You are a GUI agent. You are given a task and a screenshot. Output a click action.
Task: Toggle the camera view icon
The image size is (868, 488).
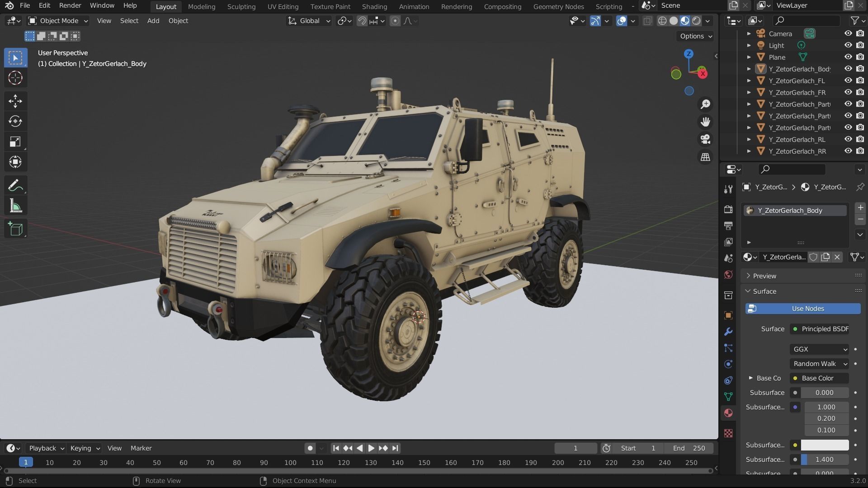coord(705,139)
